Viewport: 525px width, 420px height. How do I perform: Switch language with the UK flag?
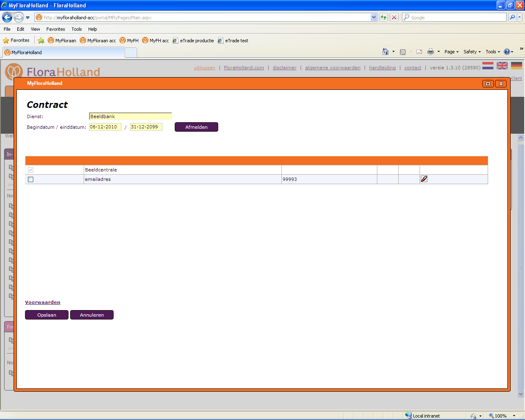pyautogui.click(x=502, y=66)
